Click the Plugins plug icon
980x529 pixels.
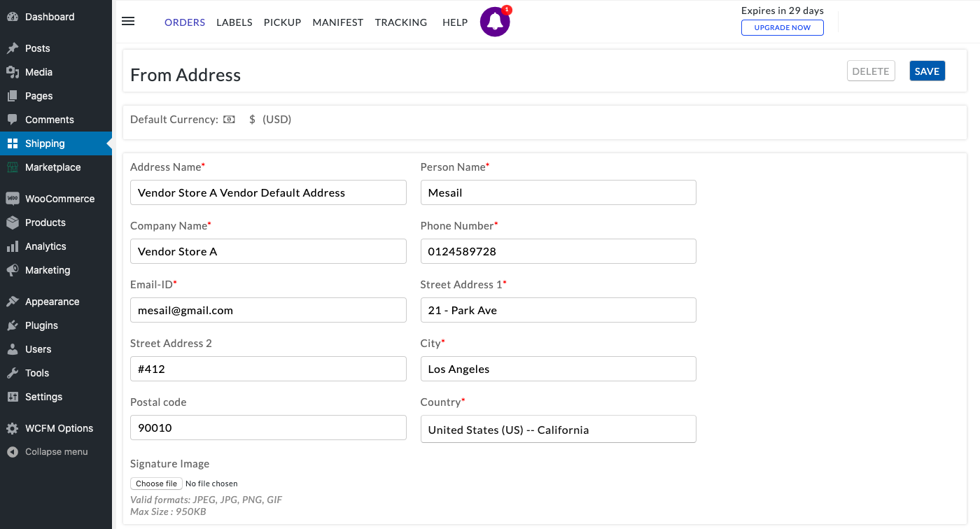[x=13, y=325]
